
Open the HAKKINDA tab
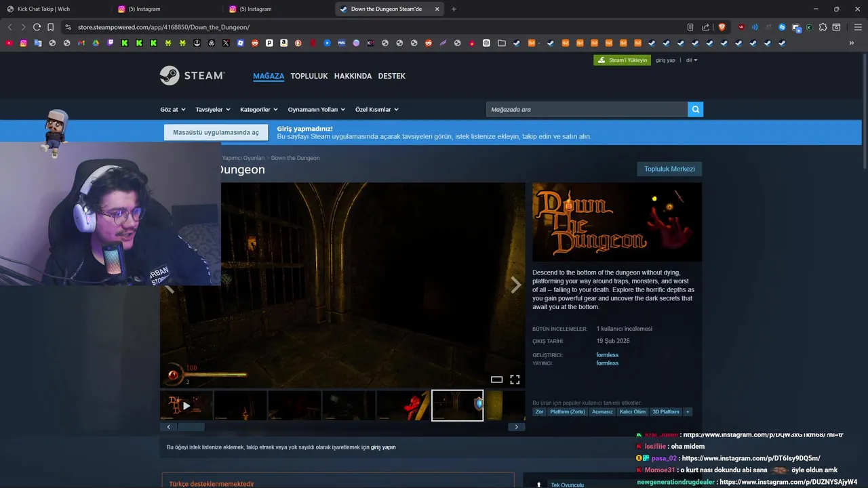click(x=353, y=76)
